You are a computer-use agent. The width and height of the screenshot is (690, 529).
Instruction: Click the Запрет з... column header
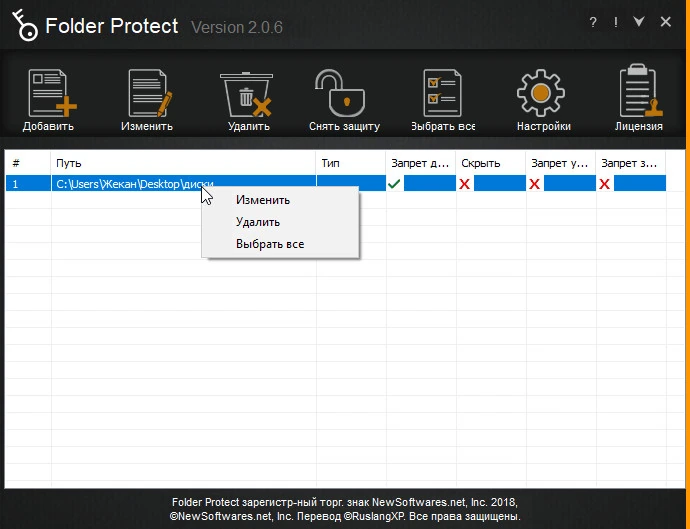click(631, 163)
